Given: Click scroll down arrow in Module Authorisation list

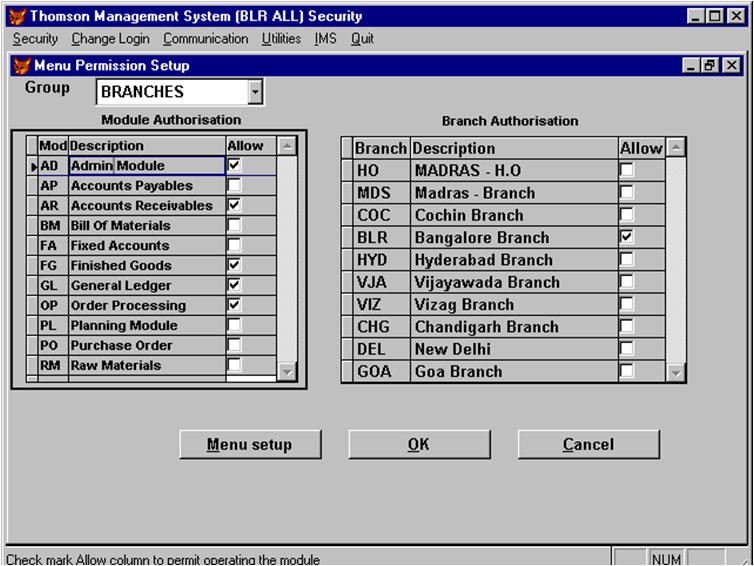Looking at the screenshot, I should coord(287,371).
